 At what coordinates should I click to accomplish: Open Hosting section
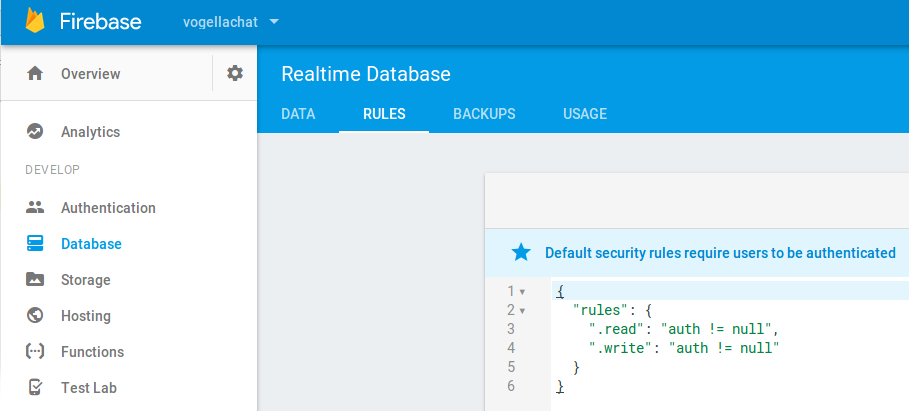tap(86, 316)
